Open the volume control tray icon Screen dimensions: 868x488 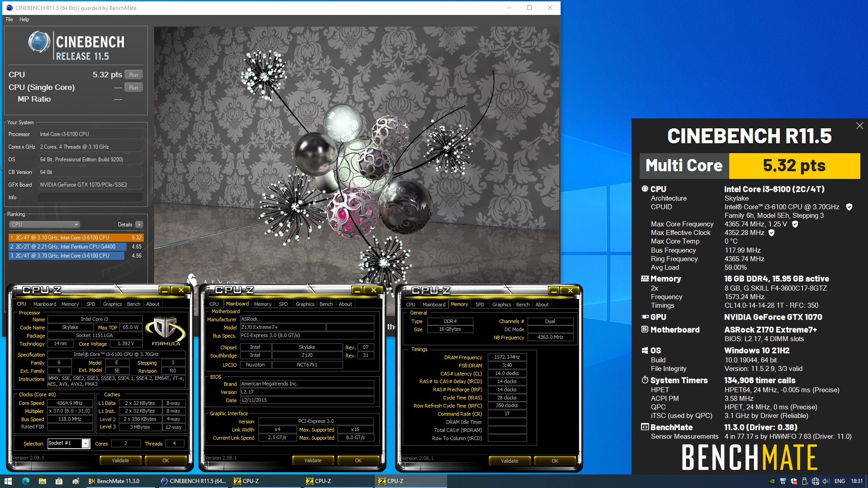click(826, 481)
